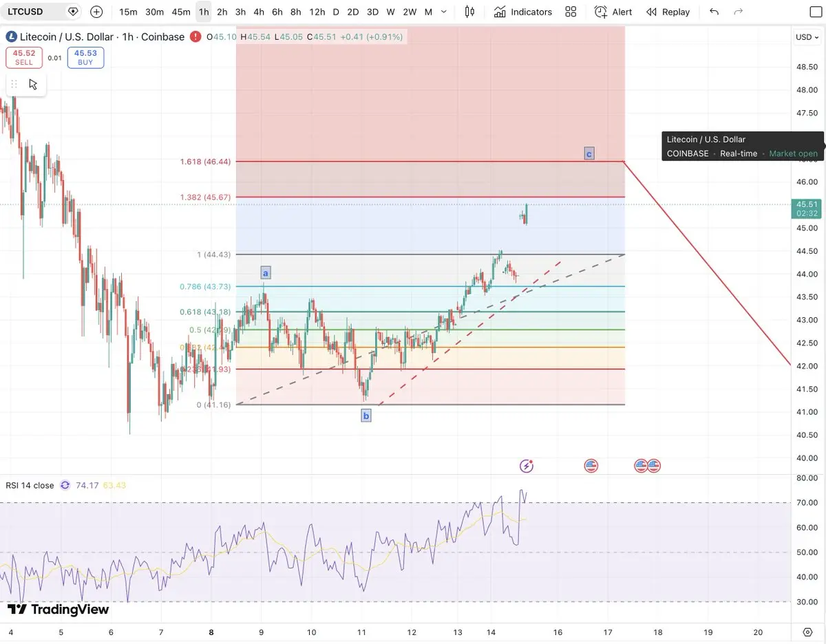Image resolution: width=826 pixels, height=644 pixels.
Task: Click the current price tag 45.51
Action: (807, 208)
